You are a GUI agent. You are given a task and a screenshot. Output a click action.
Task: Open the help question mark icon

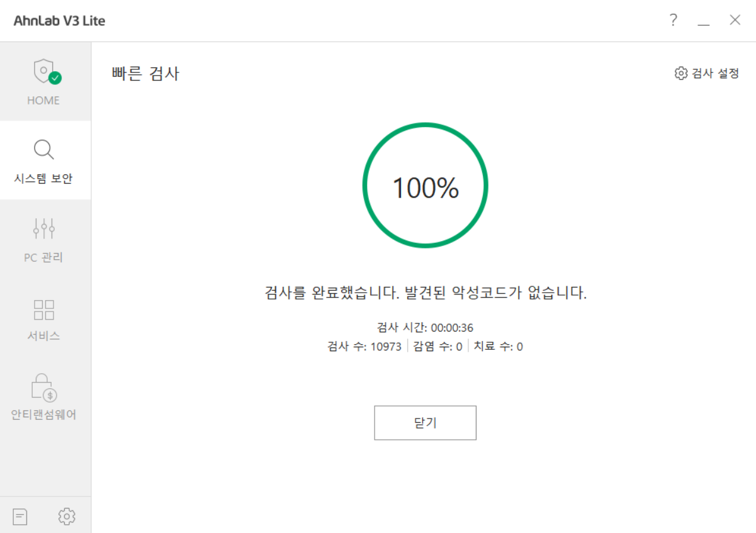[673, 20]
